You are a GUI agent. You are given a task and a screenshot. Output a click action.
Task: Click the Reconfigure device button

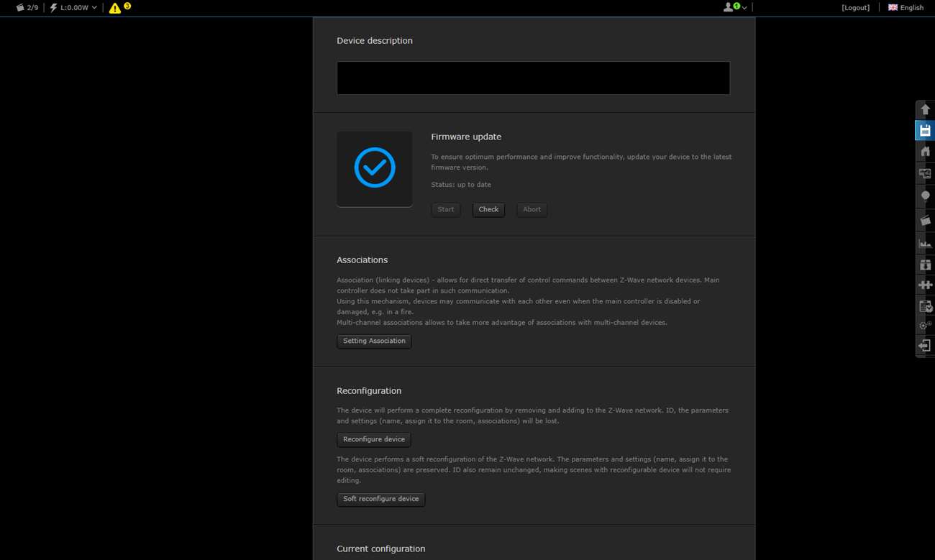click(373, 439)
